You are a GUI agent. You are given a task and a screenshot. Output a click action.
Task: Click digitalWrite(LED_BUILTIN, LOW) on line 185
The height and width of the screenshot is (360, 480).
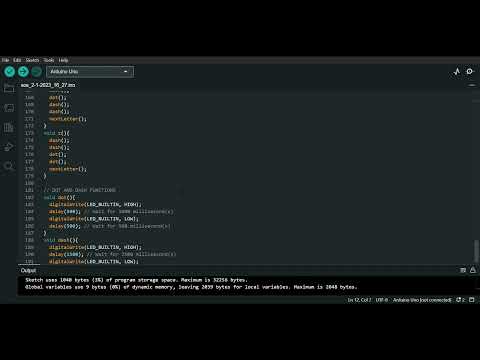[94, 219]
